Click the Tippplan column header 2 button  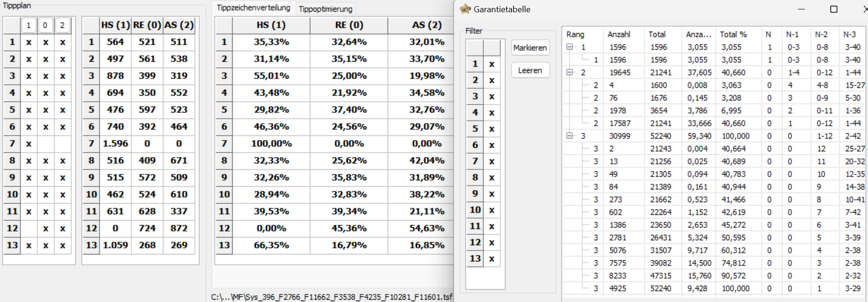(62, 25)
